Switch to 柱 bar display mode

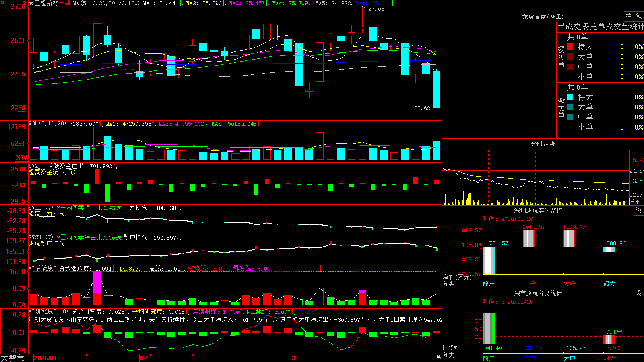[x=629, y=16]
